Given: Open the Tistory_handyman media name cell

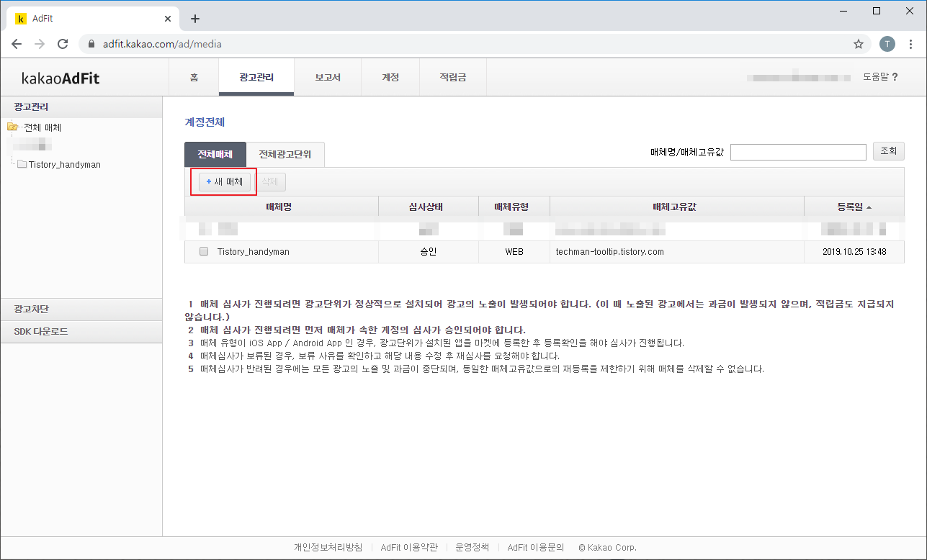Looking at the screenshot, I should [x=254, y=252].
